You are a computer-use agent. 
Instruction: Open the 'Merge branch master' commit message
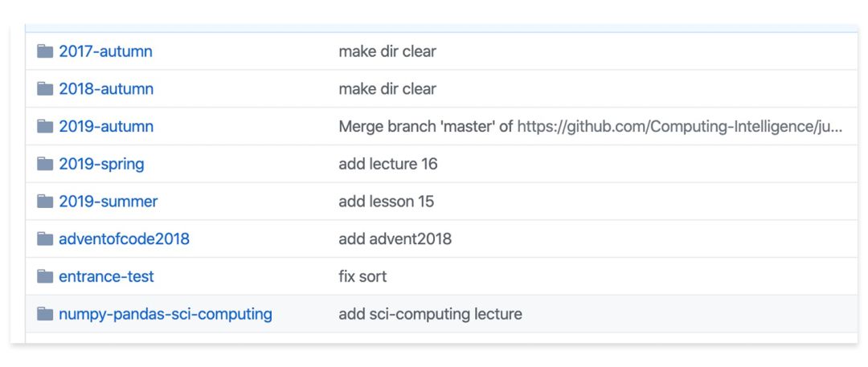426,126
